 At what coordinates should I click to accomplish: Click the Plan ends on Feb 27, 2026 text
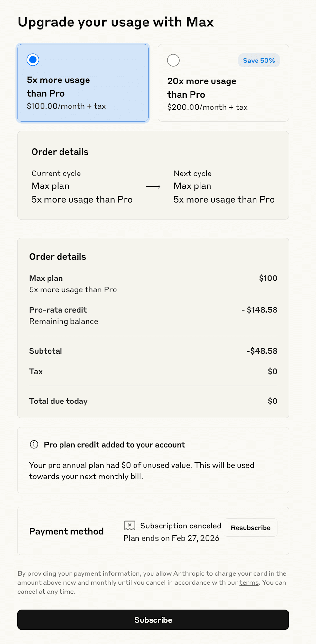[x=172, y=538]
